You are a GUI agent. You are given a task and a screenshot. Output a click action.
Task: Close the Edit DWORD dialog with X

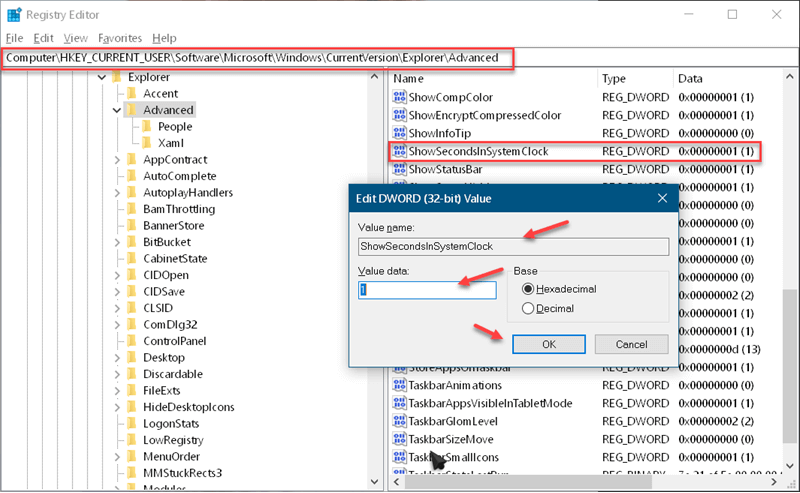pos(662,198)
